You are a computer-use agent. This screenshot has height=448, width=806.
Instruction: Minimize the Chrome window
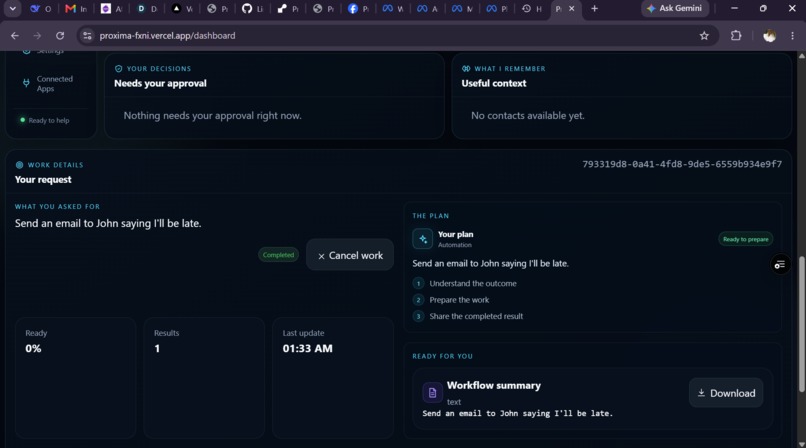pos(734,8)
